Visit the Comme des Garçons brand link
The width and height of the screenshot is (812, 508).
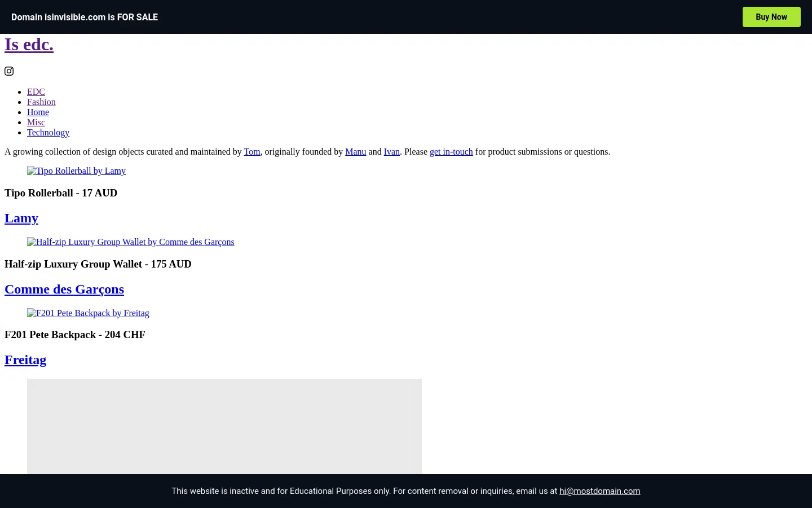point(64,289)
